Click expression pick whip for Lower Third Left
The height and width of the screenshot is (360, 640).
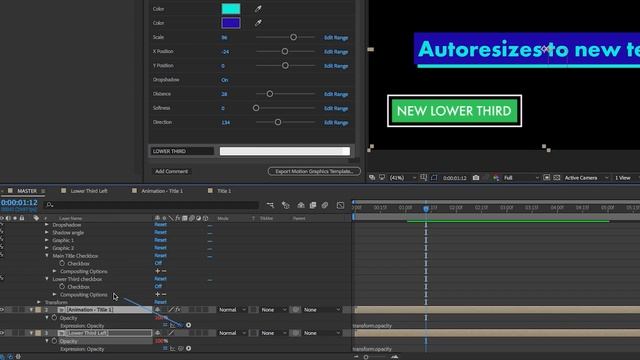(180, 349)
